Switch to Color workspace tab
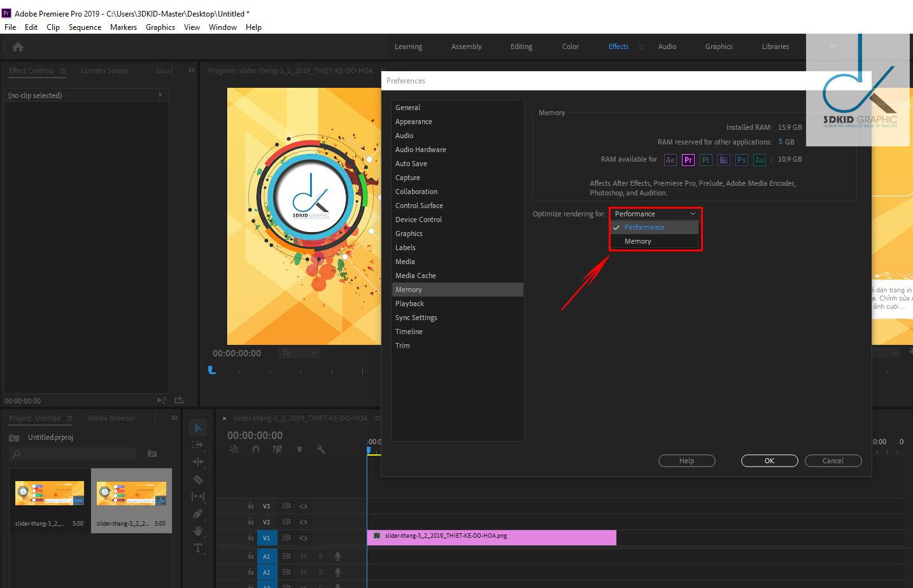The width and height of the screenshot is (913, 588). [570, 46]
